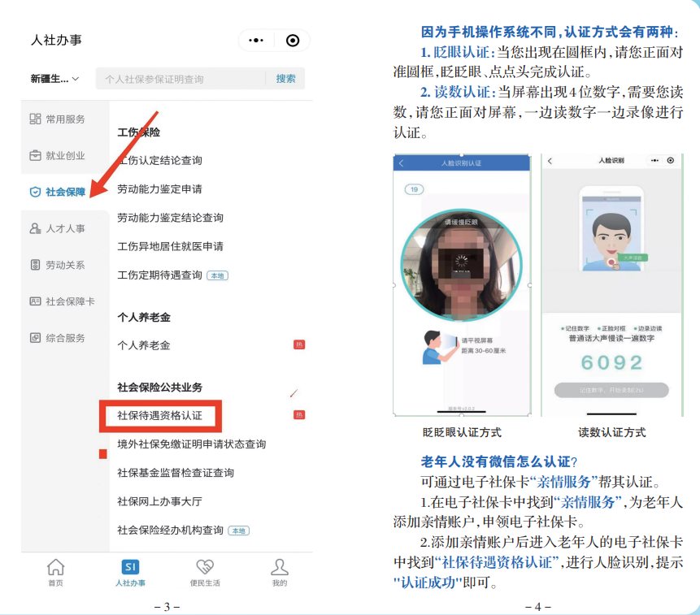Click the 老年人没有微信怎么认证 heading
The image size is (700, 615).
pyautogui.click(x=499, y=461)
